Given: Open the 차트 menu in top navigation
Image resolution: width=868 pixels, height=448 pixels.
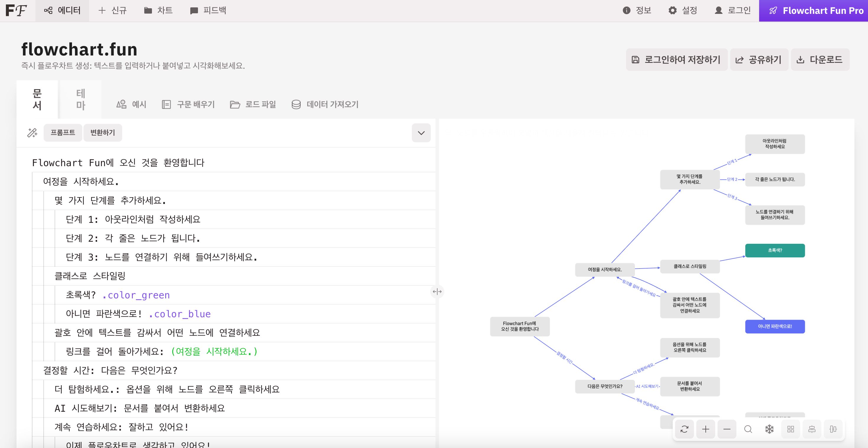Looking at the screenshot, I should (x=158, y=10).
